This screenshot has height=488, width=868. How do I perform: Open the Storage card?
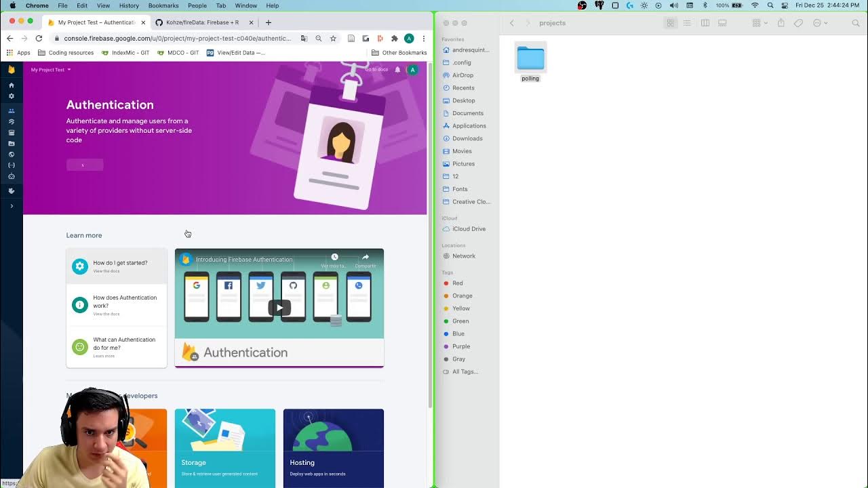225,448
